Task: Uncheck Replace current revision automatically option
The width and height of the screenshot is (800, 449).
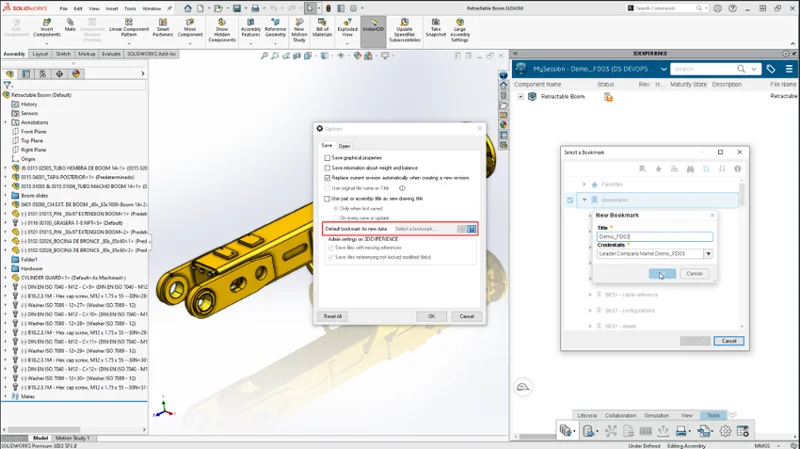Action: click(x=327, y=177)
